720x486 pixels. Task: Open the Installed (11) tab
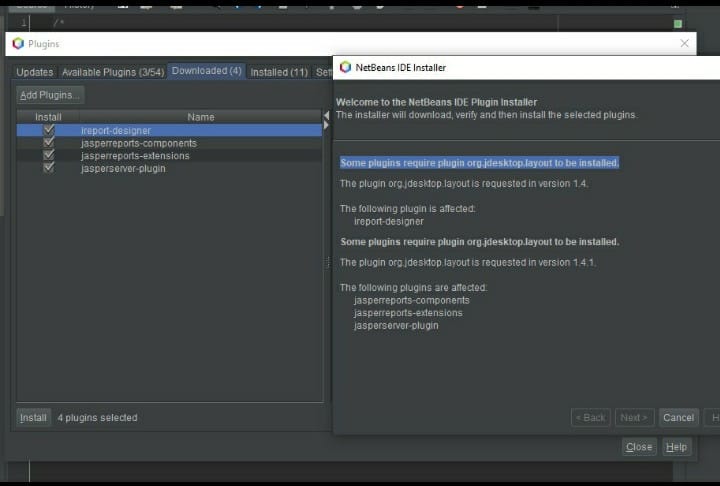(x=279, y=72)
